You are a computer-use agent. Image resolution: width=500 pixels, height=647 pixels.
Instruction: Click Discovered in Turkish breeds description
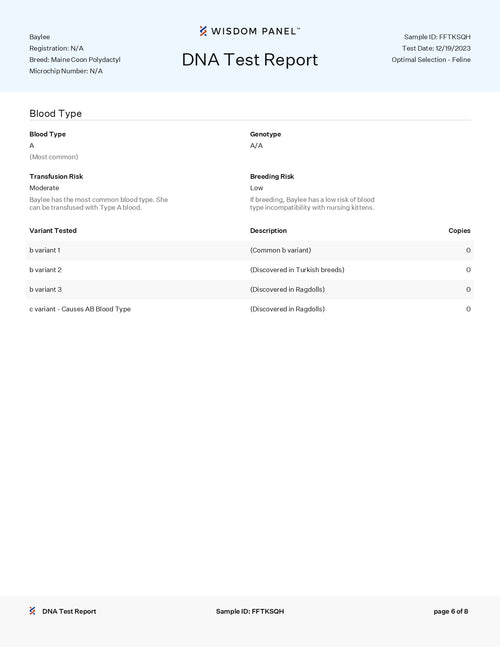[x=297, y=270]
